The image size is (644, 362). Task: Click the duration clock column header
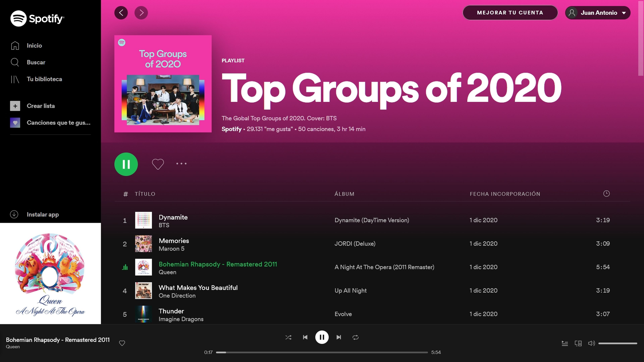[606, 194]
